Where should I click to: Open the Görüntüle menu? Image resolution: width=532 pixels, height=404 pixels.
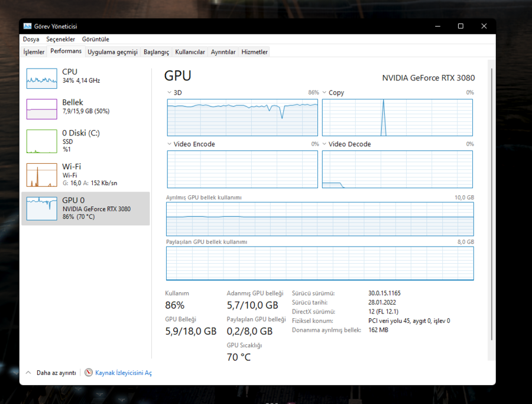(95, 39)
